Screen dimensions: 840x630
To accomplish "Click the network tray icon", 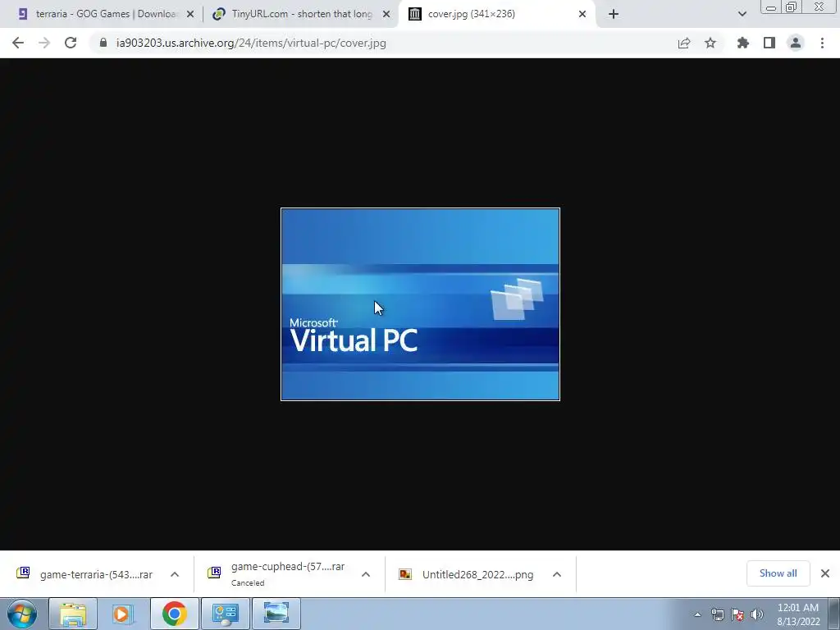I will point(717,614).
